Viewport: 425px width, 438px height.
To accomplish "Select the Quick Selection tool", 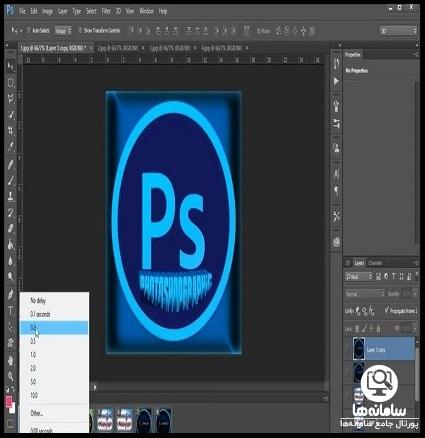I will (x=11, y=115).
